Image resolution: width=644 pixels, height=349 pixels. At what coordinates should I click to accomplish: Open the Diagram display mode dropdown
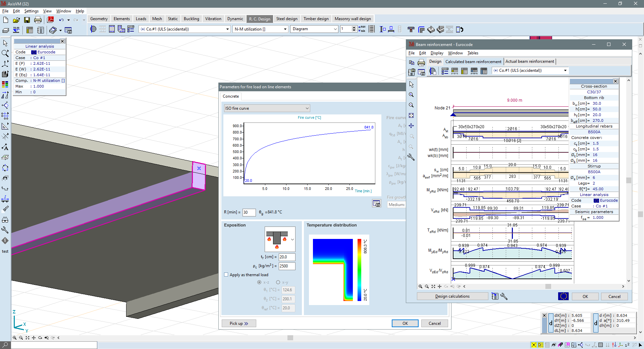point(314,29)
